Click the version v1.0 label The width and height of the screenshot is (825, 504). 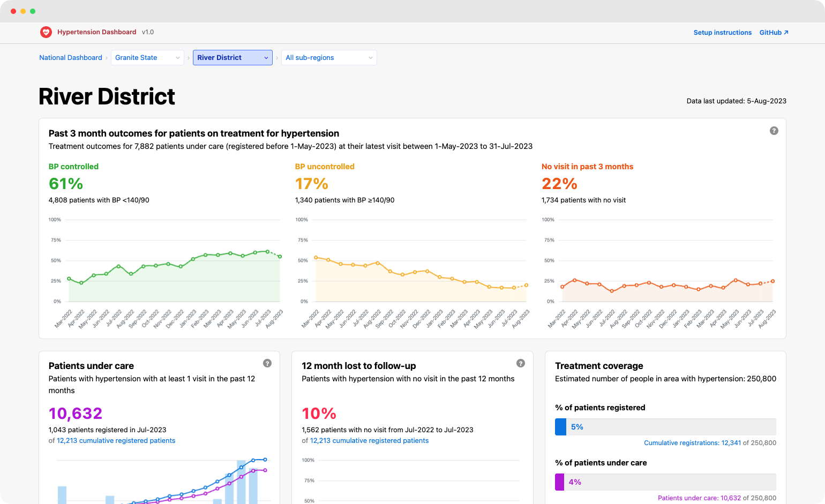[148, 32]
